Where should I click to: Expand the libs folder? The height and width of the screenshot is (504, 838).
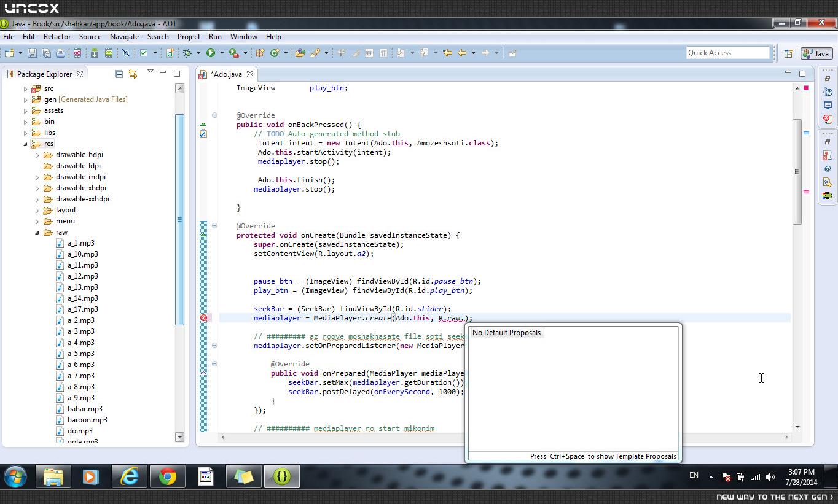(x=26, y=133)
